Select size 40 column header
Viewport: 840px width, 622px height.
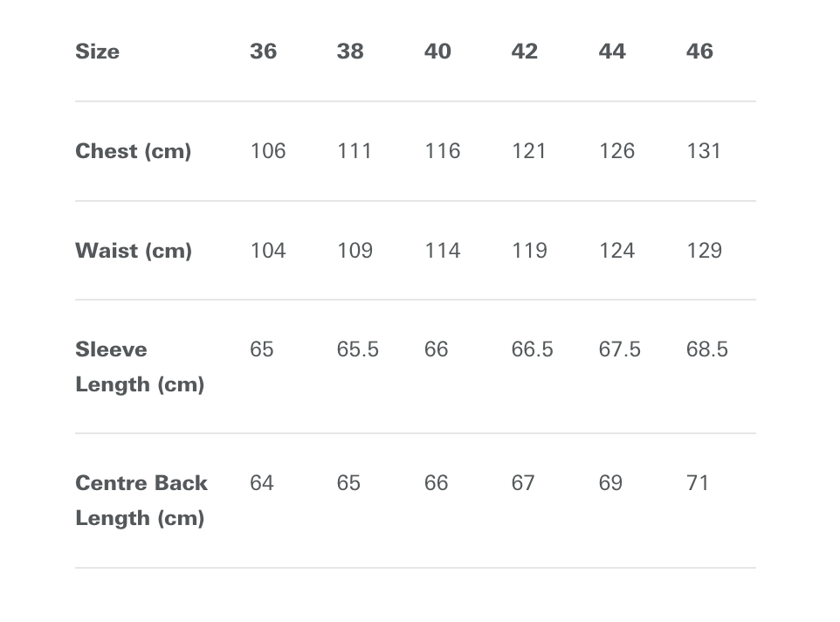[437, 52]
